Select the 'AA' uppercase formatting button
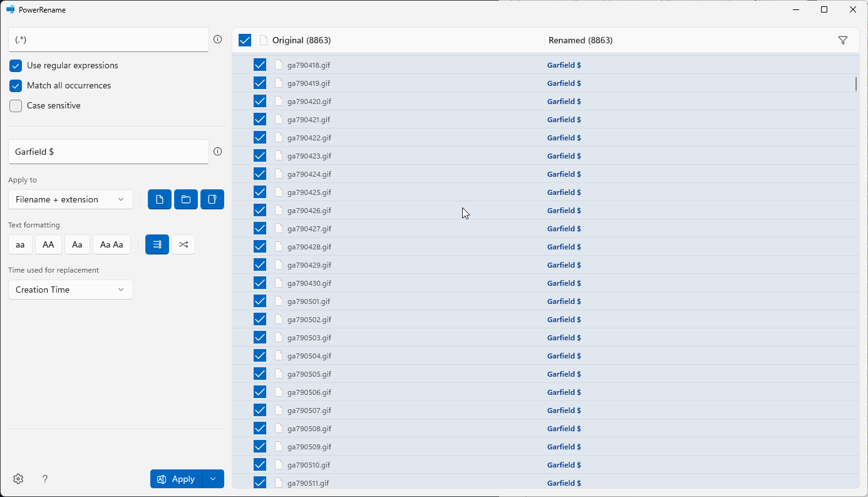868x497 pixels. (48, 244)
